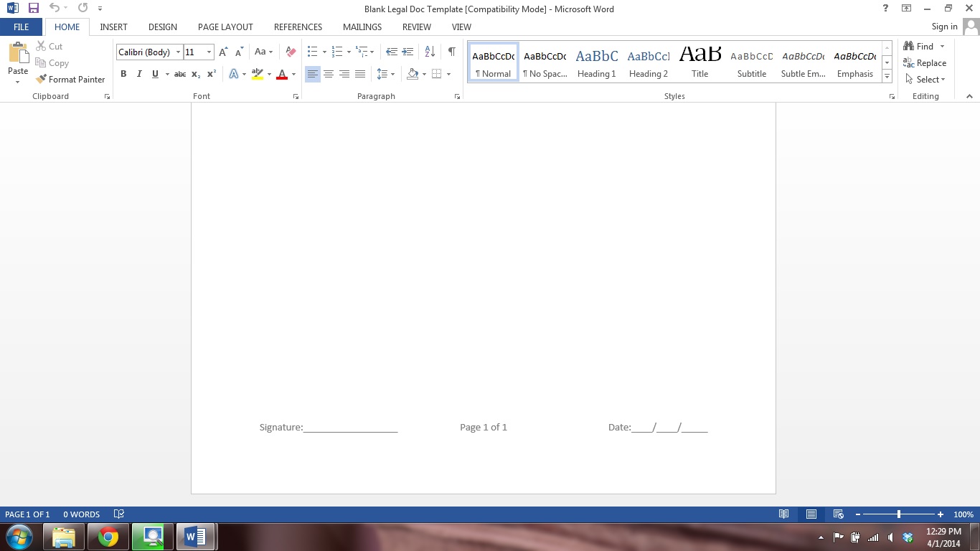
Task: Activate the Format Painter
Action: [x=70, y=79]
